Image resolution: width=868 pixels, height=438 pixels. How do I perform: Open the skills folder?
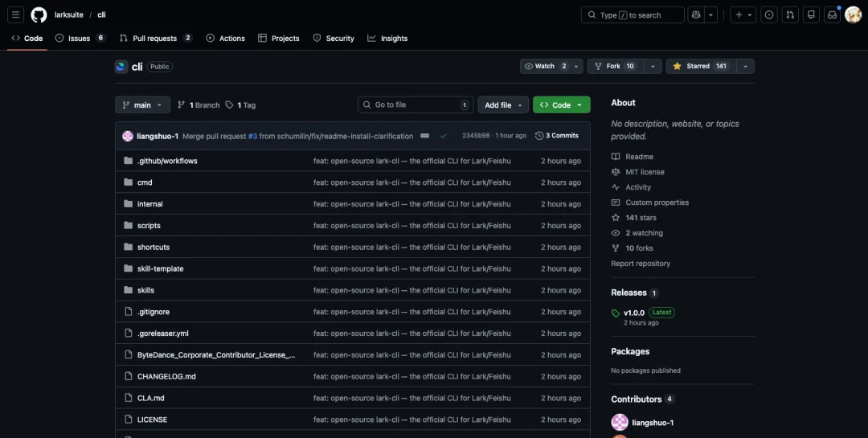(x=145, y=290)
